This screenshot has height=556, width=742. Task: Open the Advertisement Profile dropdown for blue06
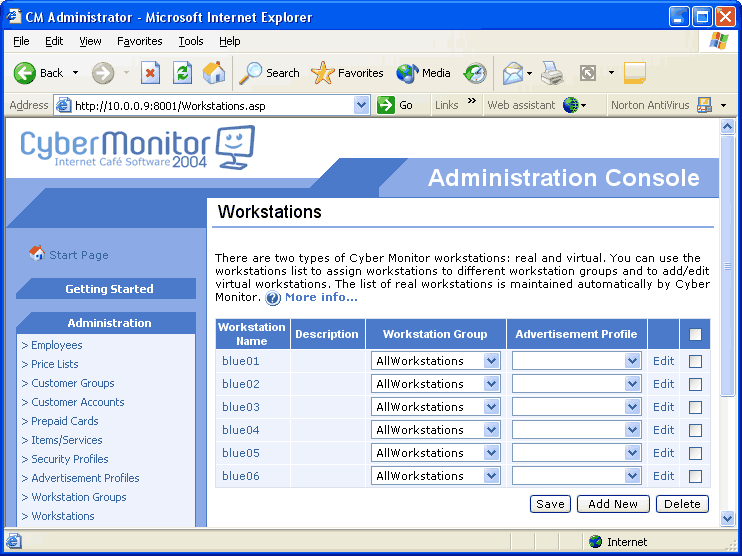576,476
